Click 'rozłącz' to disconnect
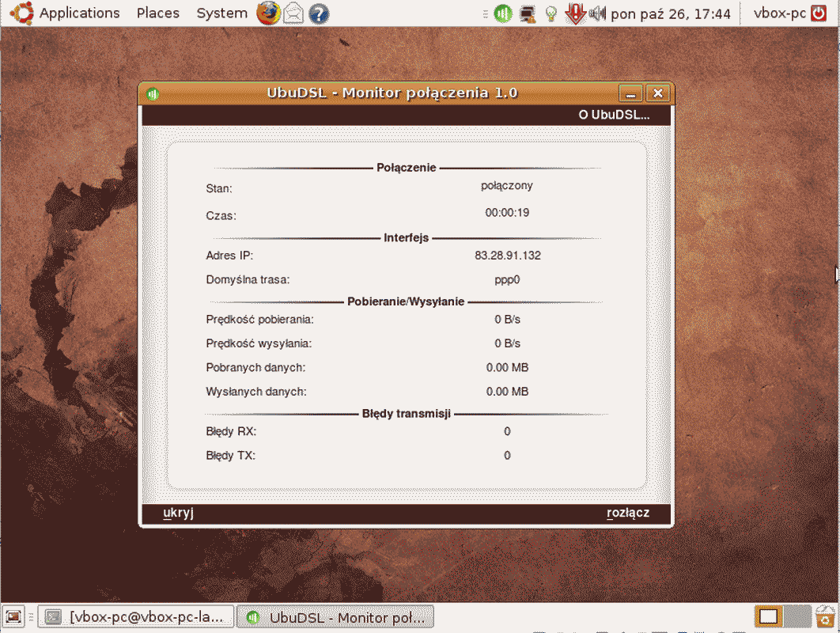The width and height of the screenshot is (840, 633). tap(628, 513)
